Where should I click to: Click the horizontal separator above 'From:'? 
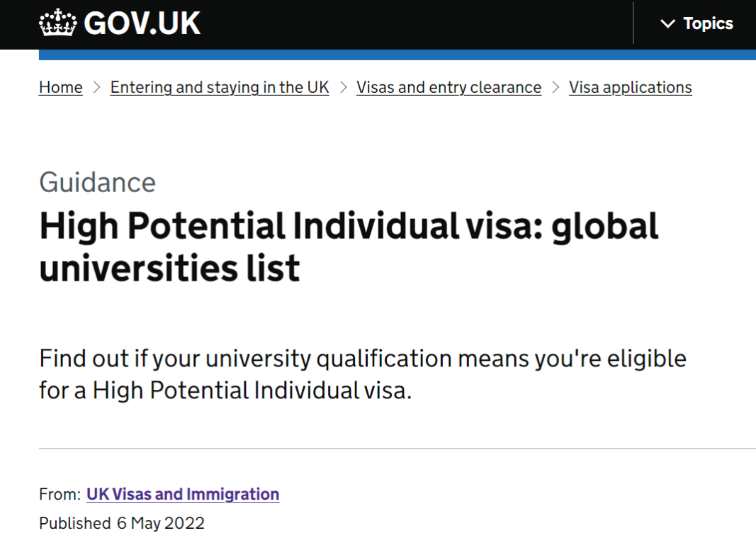(397, 448)
